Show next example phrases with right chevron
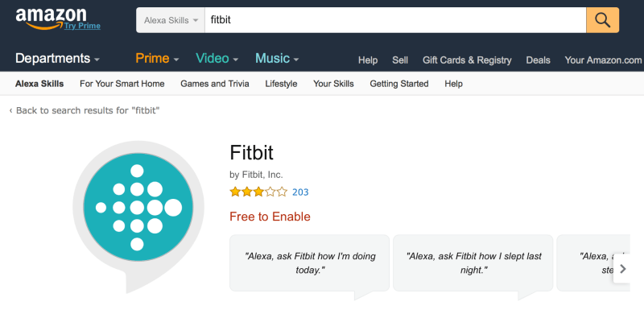This screenshot has height=314, width=644. pyautogui.click(x=622, y=269)
